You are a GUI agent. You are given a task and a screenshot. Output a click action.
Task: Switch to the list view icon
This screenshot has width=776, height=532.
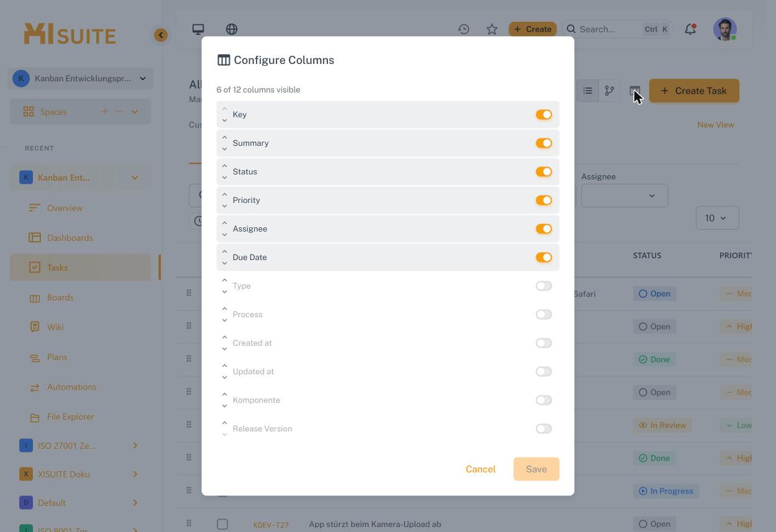[588, 91]
